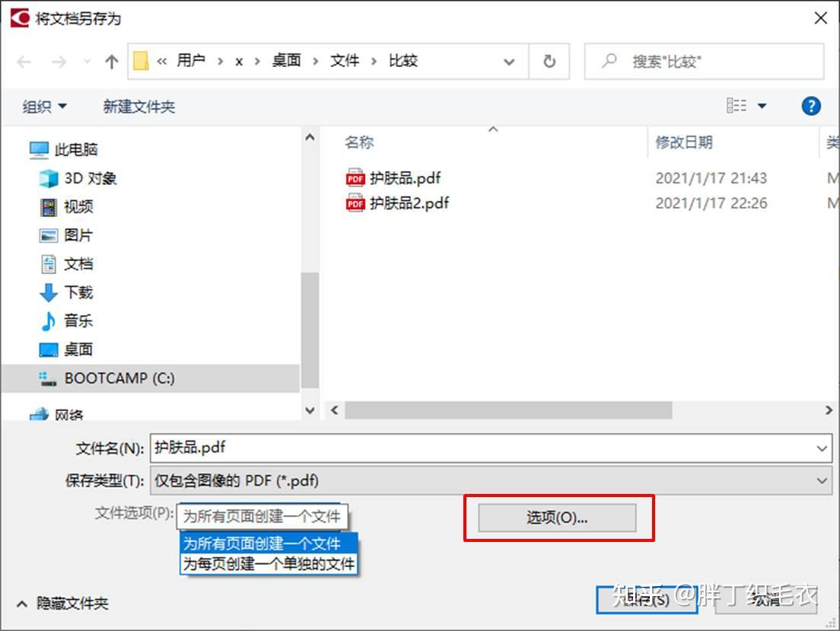
Task: Click the 3D 对象 sidebar icon
Action: click(x=48, y=178)
